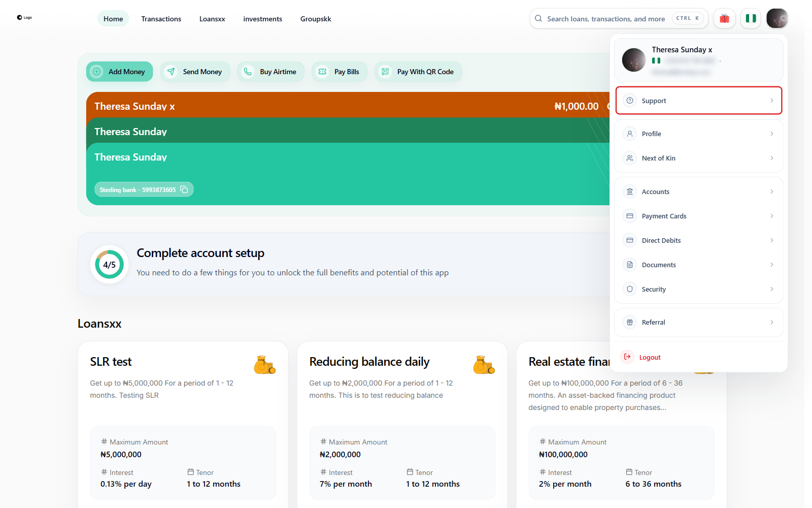Open the Groupskk tab
812x508 pixels.
coord(316,19)
